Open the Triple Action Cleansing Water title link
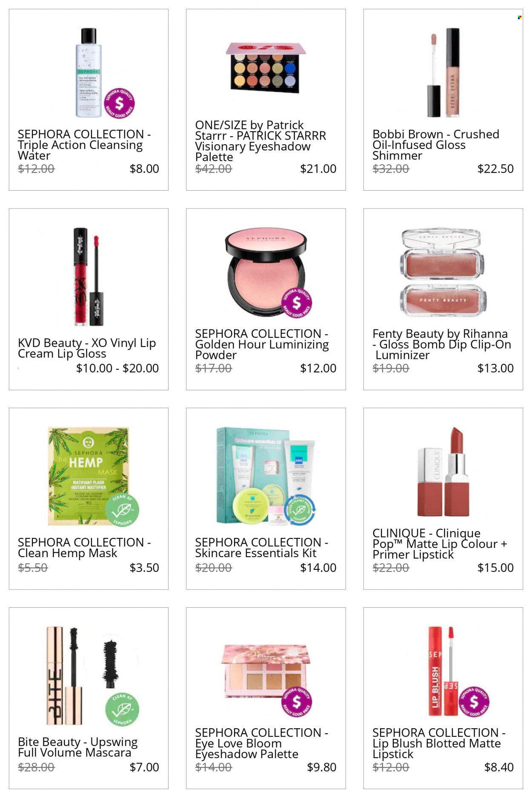Screen dimensions: 532x798 pyautogui.click(x=84, y=145)
